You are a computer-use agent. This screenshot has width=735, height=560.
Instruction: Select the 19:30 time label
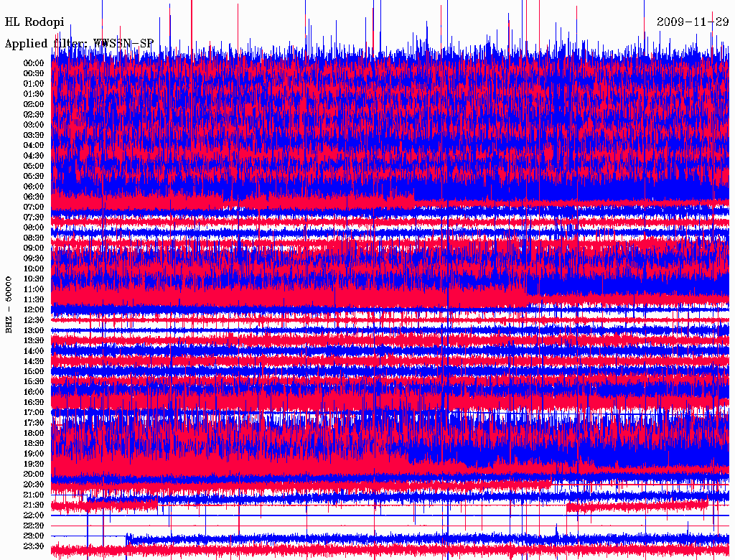[x=34, y=464]
